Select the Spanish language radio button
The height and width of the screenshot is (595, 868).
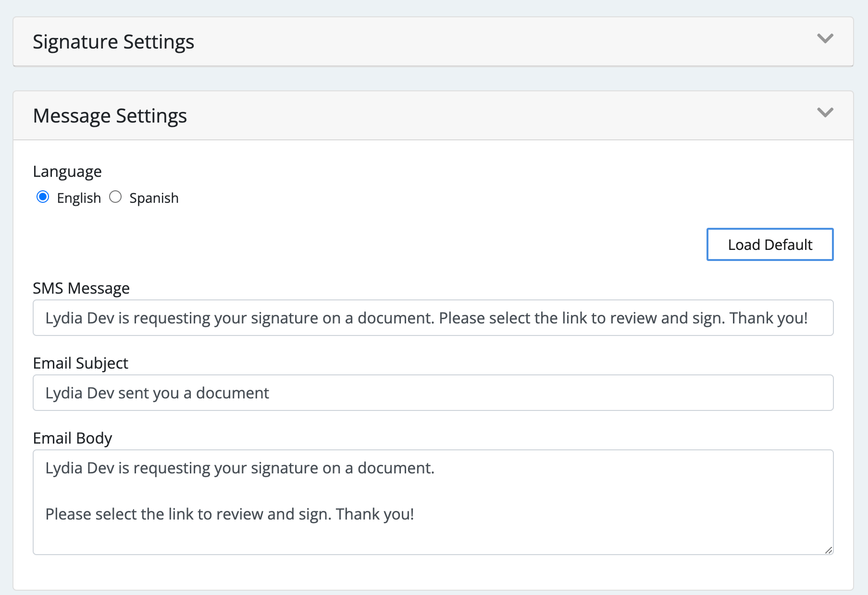tap(115, 197)
